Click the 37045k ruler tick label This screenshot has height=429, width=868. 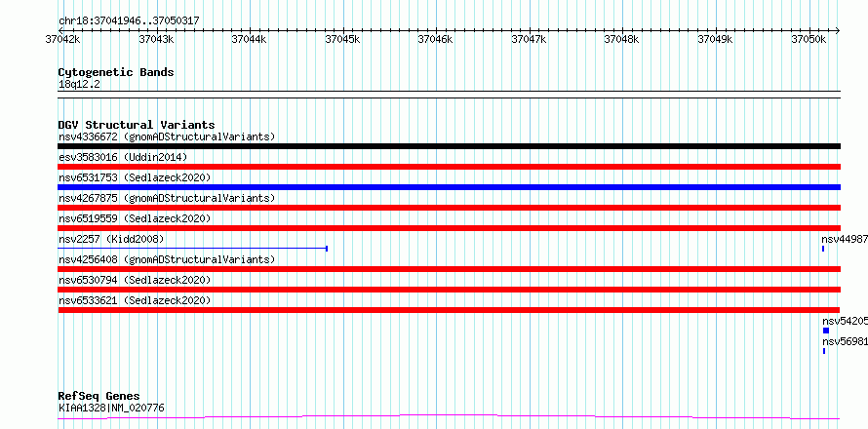click(342, 39)
